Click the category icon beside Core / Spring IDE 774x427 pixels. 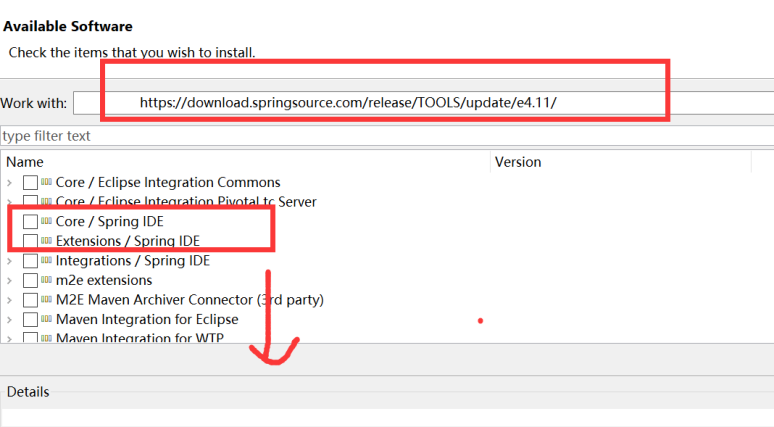coord(47,221)
